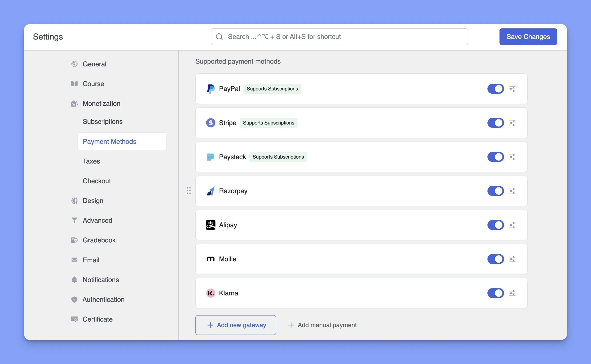
Task: Turn off the Klarna toggle
Action: tap(496, 293)
